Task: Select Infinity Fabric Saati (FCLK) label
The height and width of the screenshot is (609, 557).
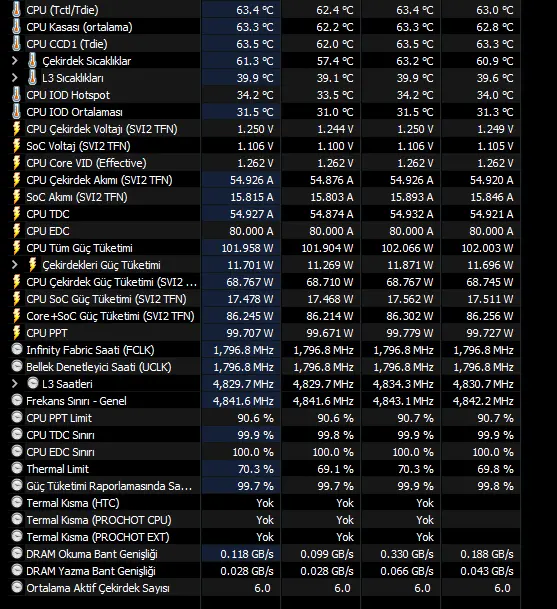Action: (90, 350)
